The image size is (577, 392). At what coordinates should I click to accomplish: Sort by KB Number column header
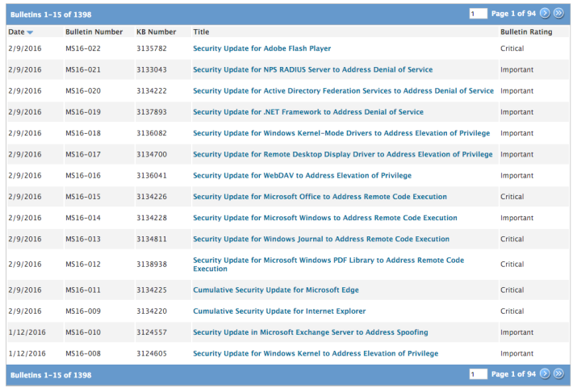[156, 32]
